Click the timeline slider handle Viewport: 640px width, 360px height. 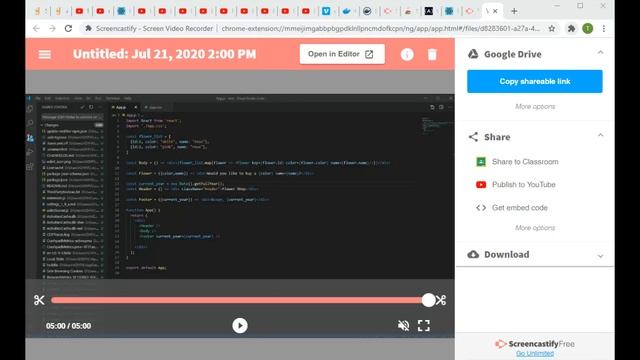[x=428, y=300]
